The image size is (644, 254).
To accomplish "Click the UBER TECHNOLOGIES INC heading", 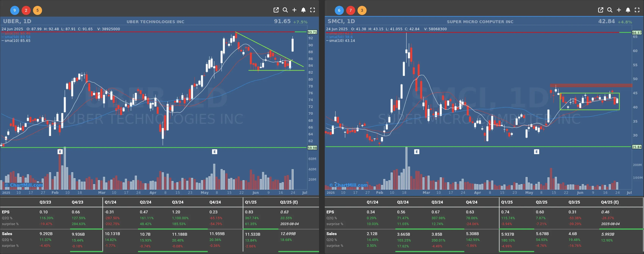I will [x=155, y=22].
